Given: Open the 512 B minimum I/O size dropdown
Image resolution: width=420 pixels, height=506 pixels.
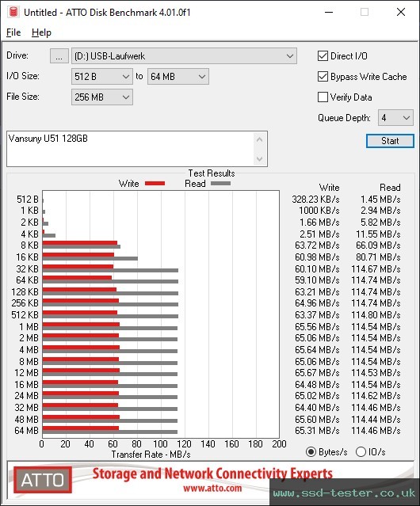Looking at the screenshot, I should pyautogui.click(x=102, y=77).
